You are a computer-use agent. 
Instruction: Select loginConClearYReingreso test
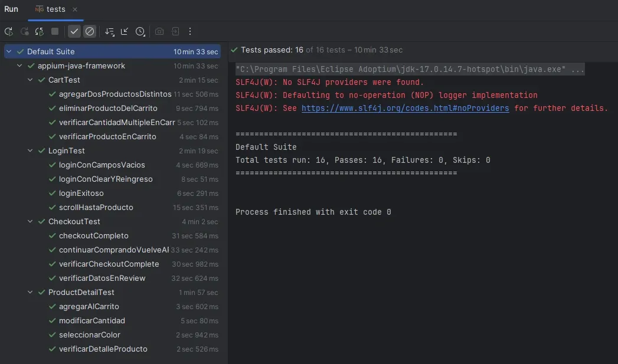(x=112, y=179)
